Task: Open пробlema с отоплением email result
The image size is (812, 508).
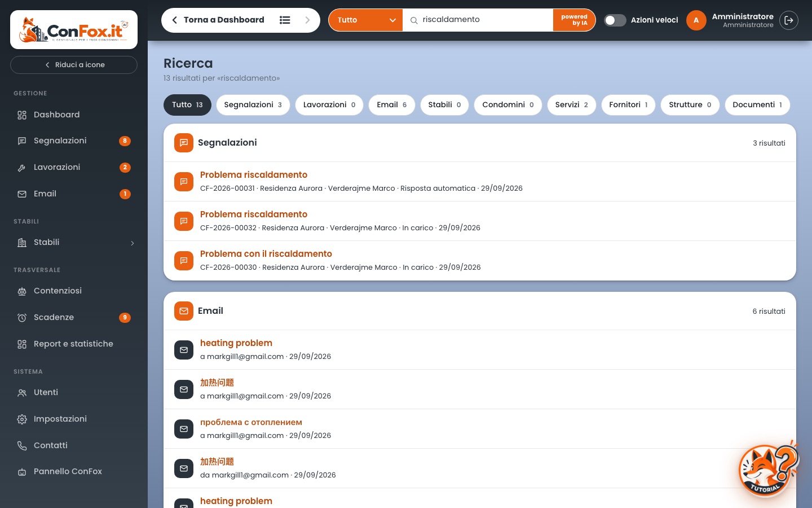Action: tap(480, 429)
